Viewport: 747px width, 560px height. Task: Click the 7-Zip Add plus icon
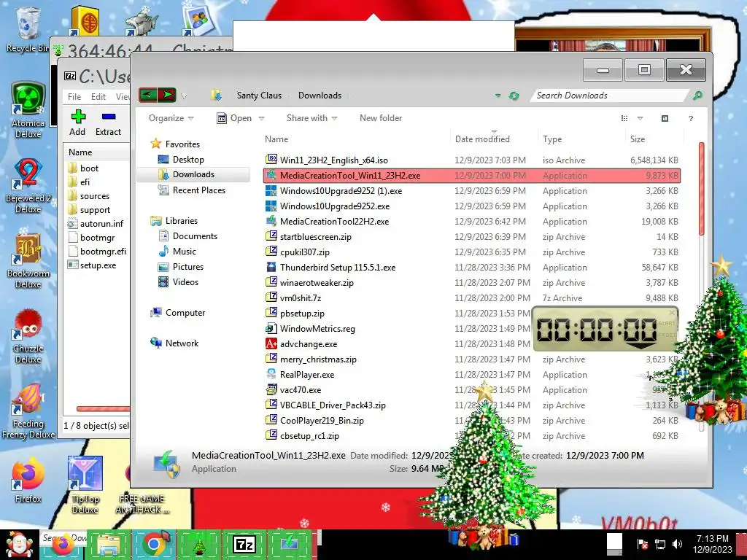[77, 117]
